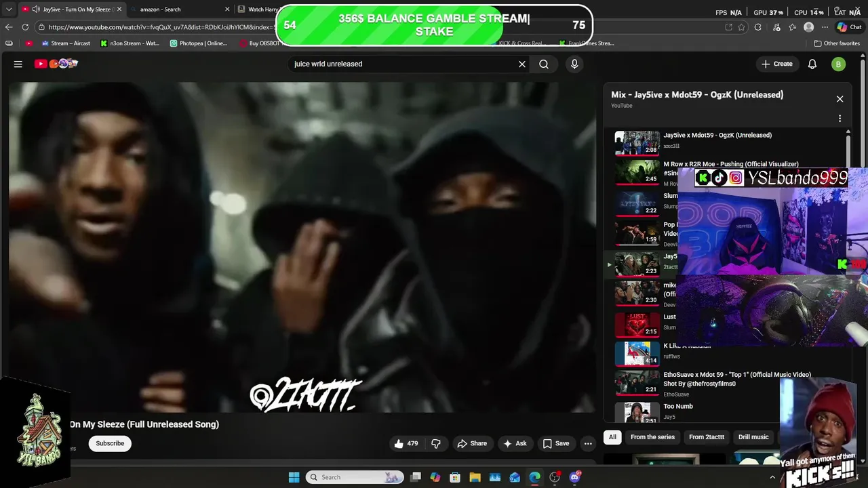Click the video player frame
Screen dimensions: 868x488
pos(302,247)
